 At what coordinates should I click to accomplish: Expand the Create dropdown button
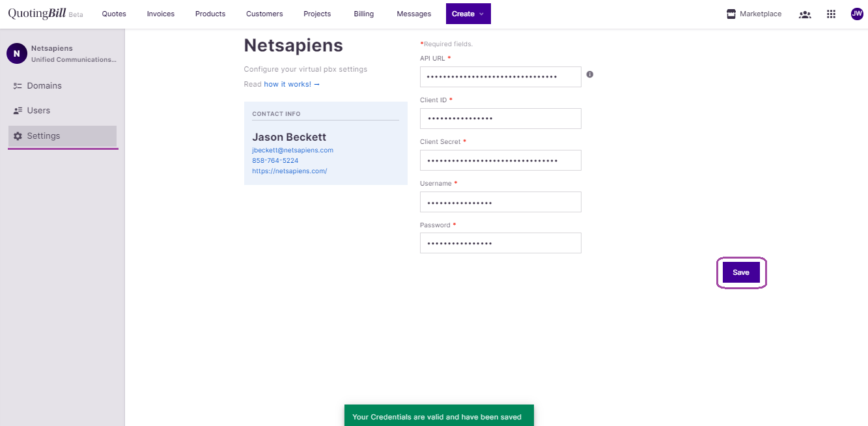point(468,14)
